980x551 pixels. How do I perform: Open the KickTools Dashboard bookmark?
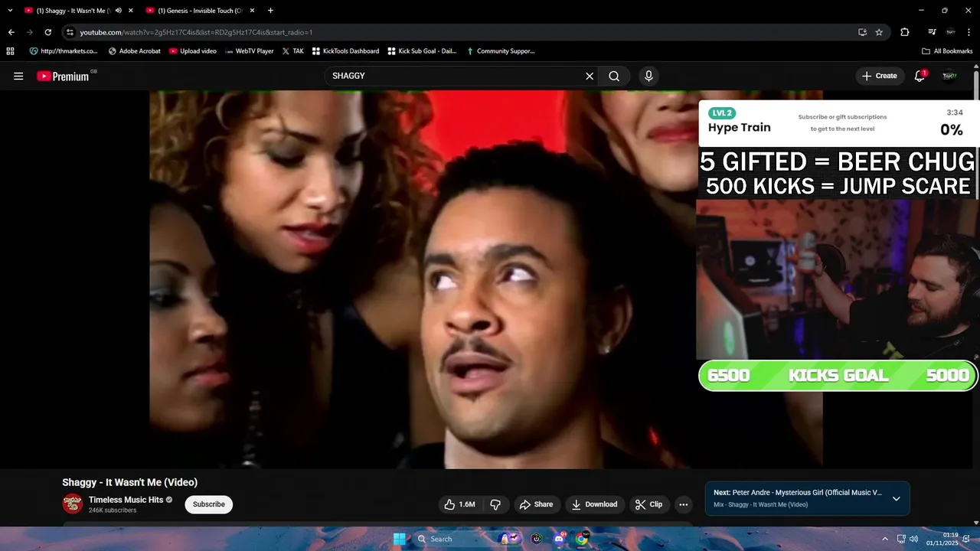[345, 51]
